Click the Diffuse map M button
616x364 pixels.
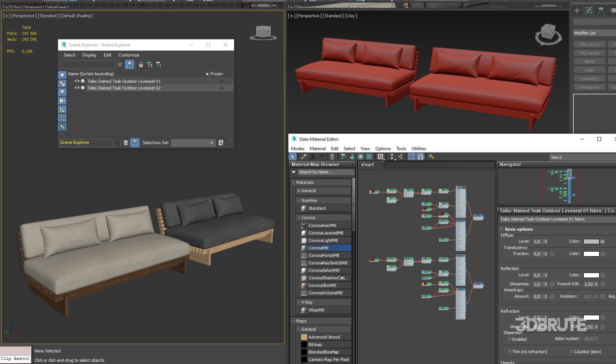point(602,242)
